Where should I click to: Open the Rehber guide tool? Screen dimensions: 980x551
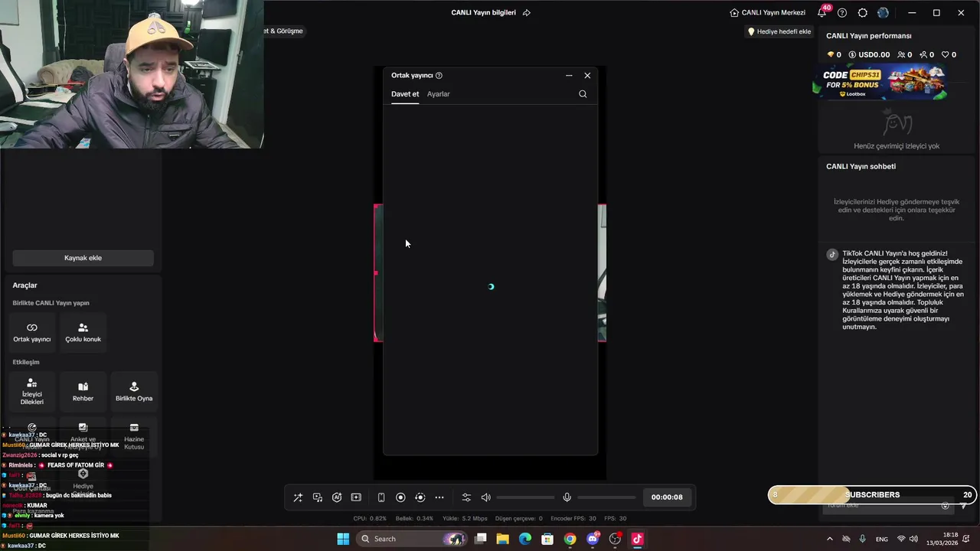pyautogui.click(x=83, y=391)
